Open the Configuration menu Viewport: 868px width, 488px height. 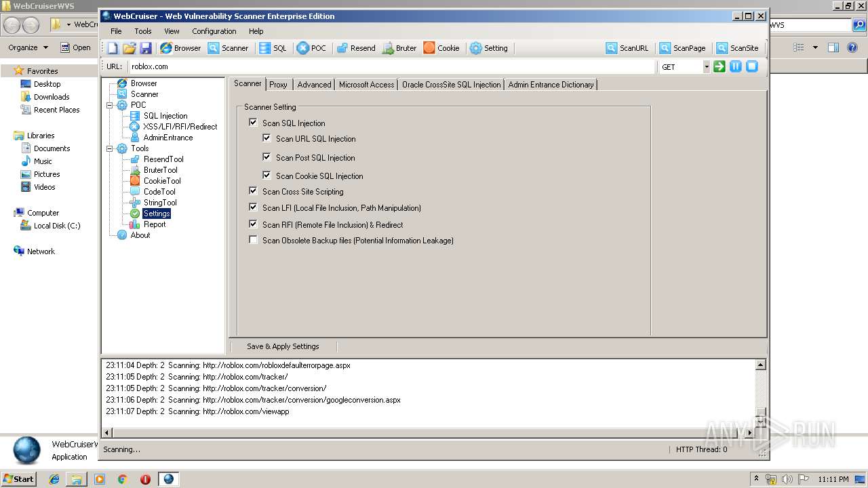pyautogui.click(x=214, y=31)
